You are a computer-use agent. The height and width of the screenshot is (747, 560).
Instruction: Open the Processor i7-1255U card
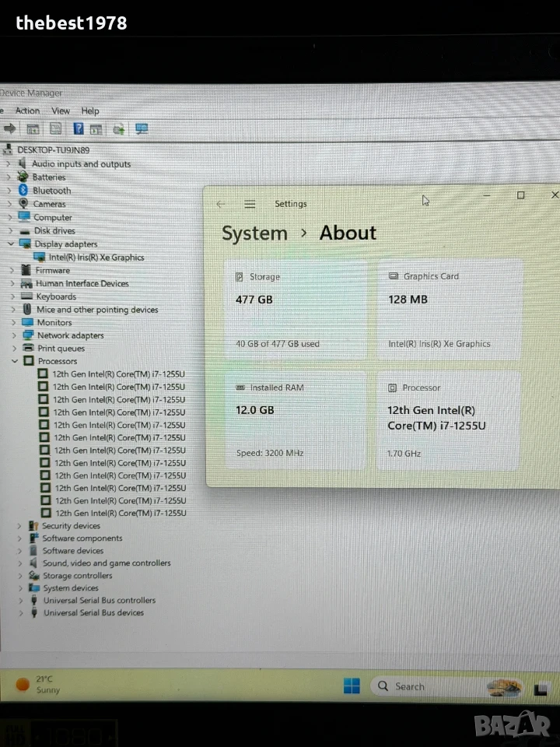[448, 420]
